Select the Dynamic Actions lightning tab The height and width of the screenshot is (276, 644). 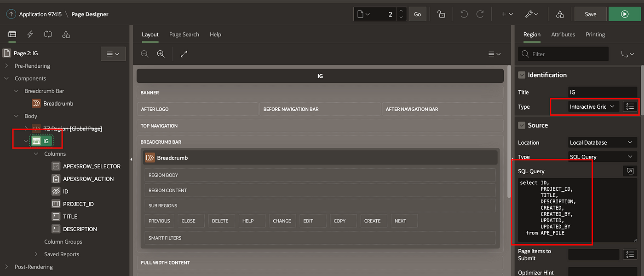[x=30, y=35]
